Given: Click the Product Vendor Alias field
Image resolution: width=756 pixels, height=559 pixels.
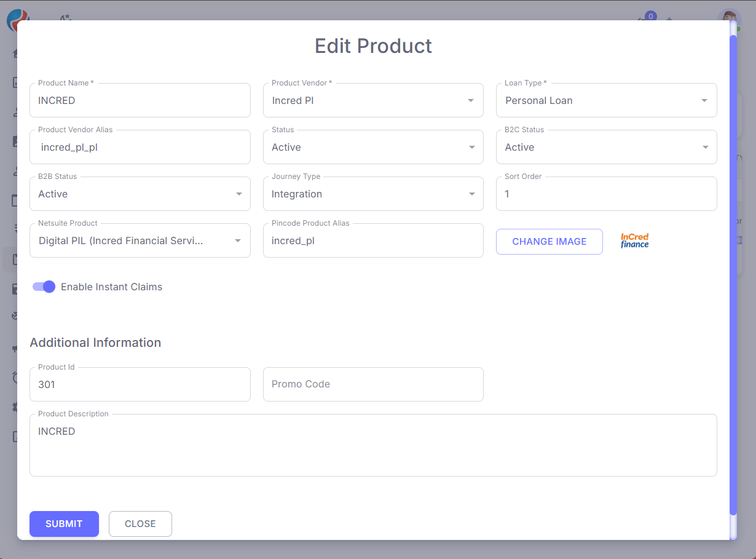Looking at the screenshot, I should pyautogui.click(x=140, y=147).
